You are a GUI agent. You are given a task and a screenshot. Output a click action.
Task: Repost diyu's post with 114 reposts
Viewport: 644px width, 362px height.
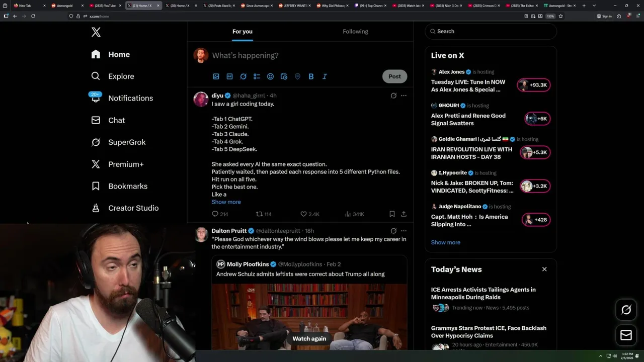click(264, 214)
